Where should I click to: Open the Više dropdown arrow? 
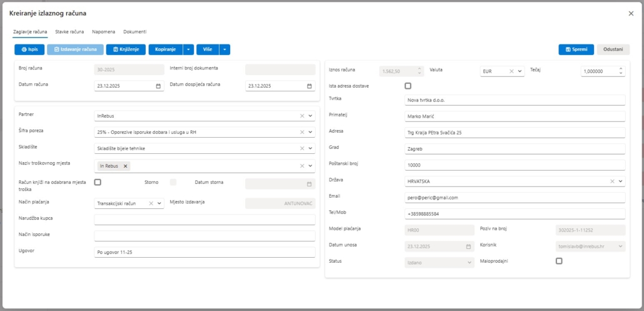click(x=224, y=49)
